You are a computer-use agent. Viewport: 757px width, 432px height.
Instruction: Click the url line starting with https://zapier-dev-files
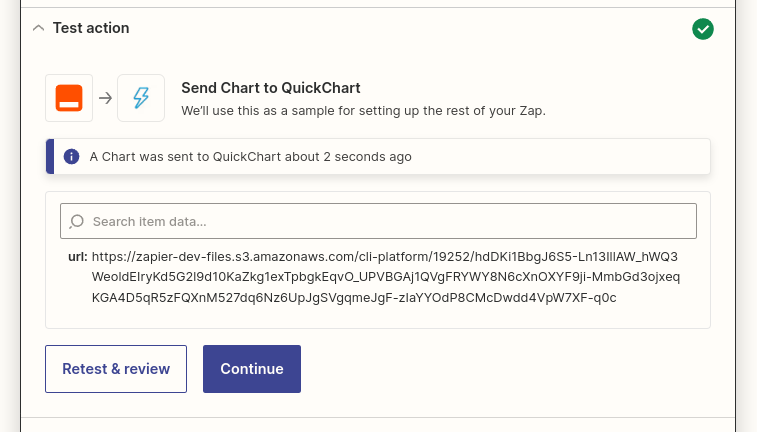pyautogui.click(x=384, y=257)
